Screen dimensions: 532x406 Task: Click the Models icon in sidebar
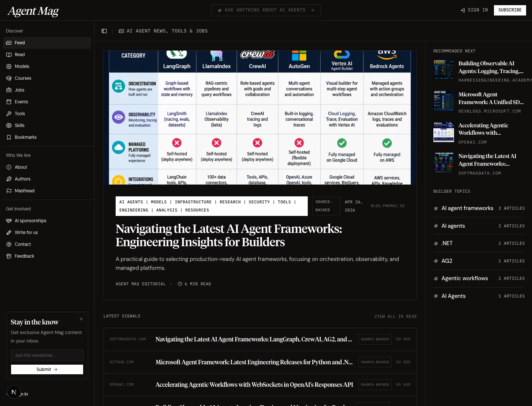click(x=9, y=66)
